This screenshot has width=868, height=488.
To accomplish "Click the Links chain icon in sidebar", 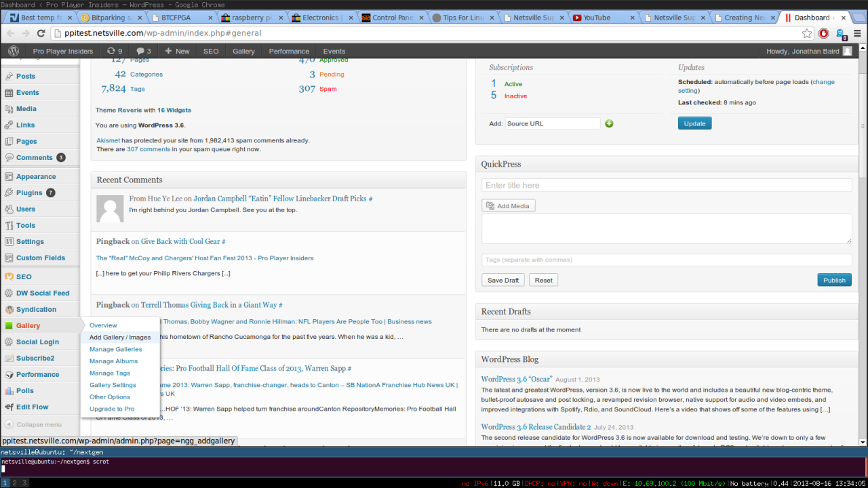I will (9, 125).
